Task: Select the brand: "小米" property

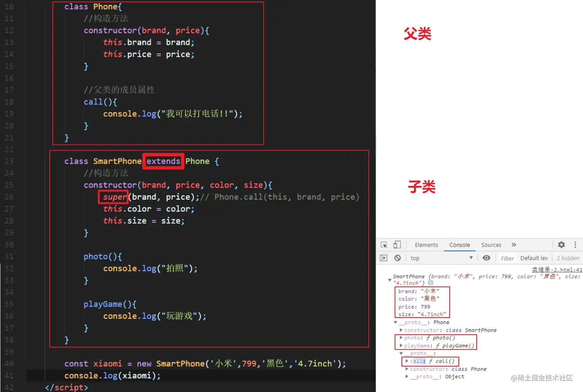Action: click(419, 291)
